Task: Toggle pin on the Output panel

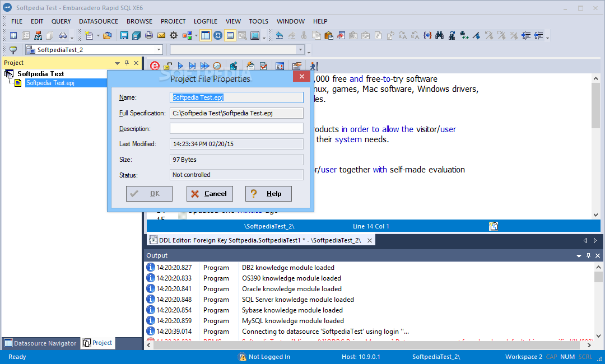Action: [588, 256]
